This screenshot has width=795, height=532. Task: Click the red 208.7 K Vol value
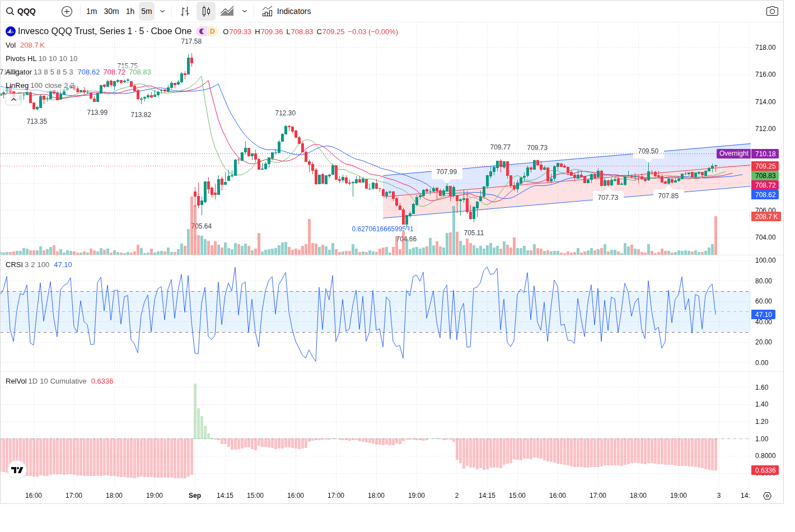point(32,45)
